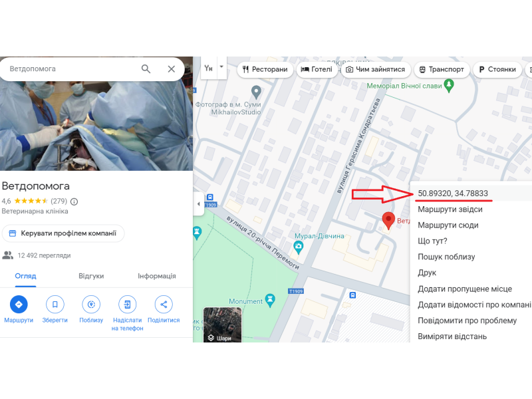The image size is (532, 399).
Task: Filter map by Стоянки
Action: point(497,70)
